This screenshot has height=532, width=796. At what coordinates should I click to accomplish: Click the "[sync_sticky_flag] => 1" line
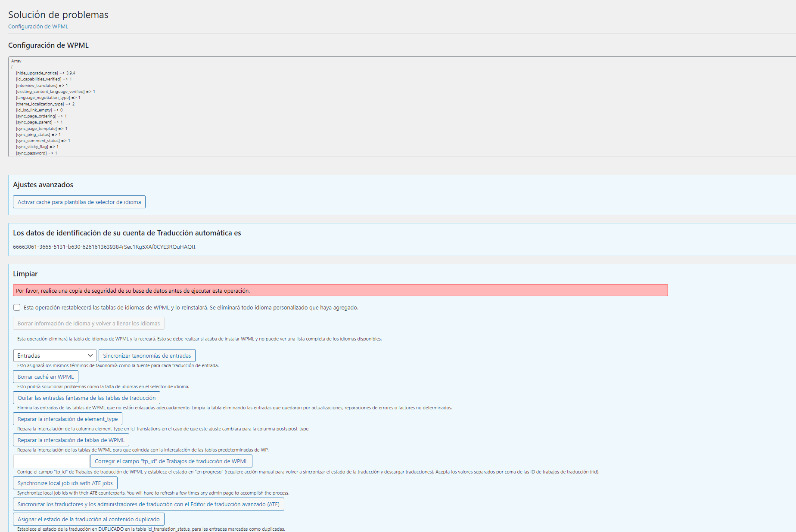coord(37,147)
